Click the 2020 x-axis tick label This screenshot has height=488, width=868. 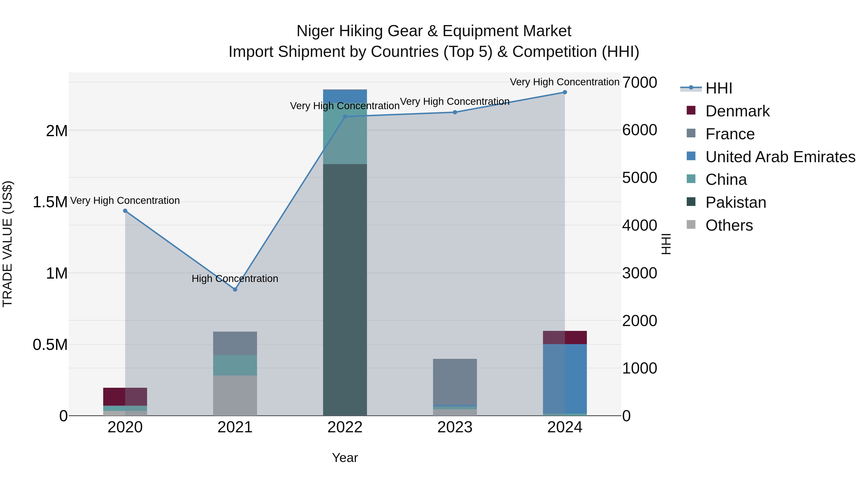click(x=125, y=427)
